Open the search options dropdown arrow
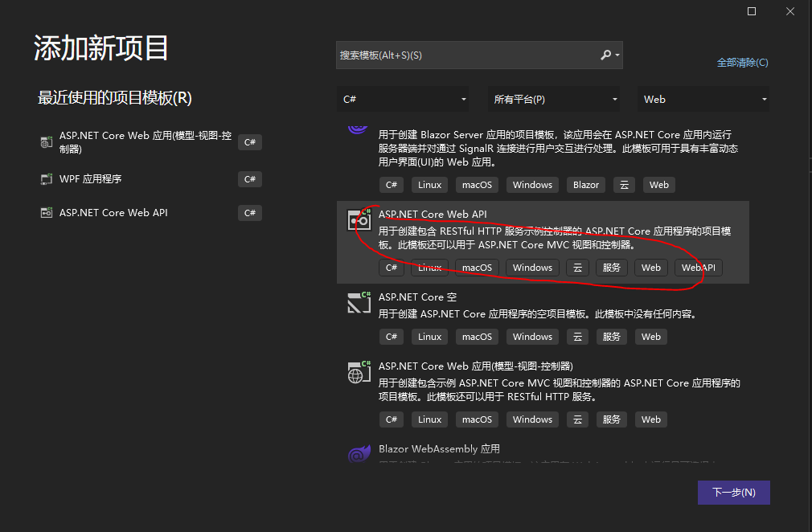Image resolution: width=812 pixels, height=532 pixels. click(617, 55)
